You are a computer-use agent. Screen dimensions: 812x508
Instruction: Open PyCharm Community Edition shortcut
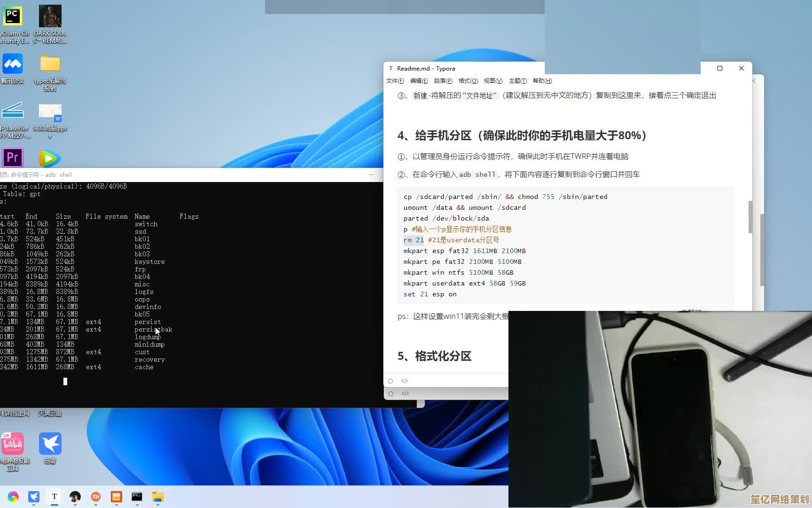(13, 16)
